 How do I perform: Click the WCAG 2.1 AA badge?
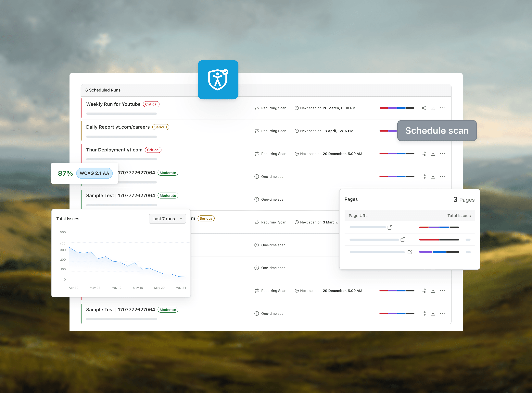94,173
